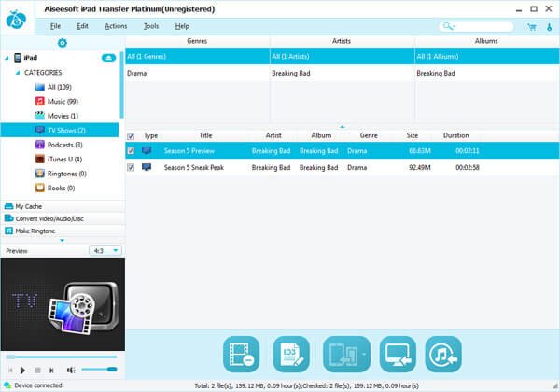Viewport: 560px width, 392px height.
Task: Open the shopping cart purchase icon
Action: 532,27
